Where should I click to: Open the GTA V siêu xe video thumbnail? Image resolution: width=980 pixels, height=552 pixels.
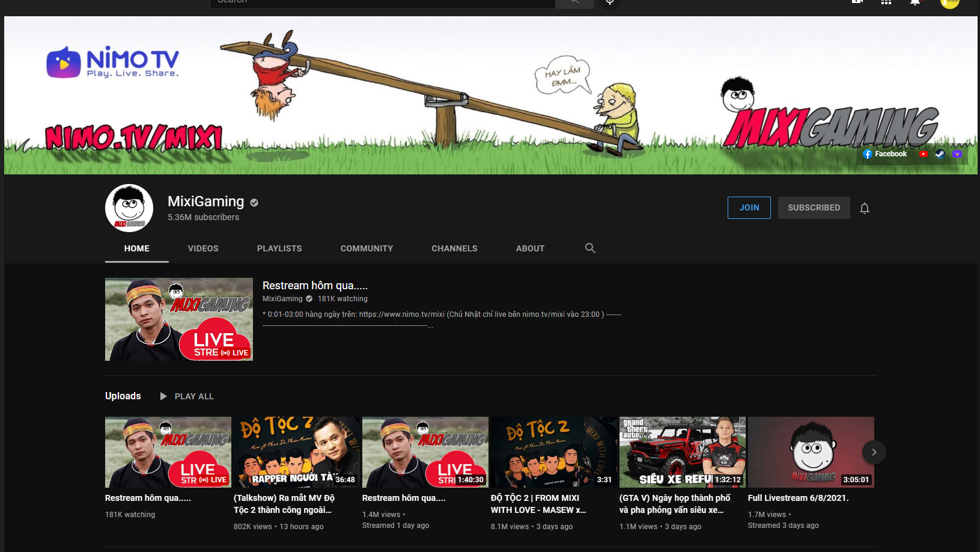click(682, 452)
